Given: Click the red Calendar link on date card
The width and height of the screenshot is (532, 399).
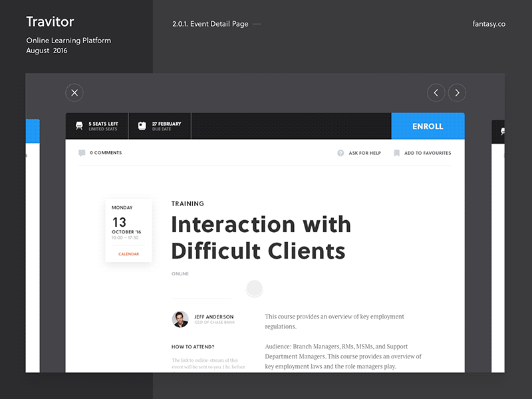Looking at the screenshot, I should [128, 254].
